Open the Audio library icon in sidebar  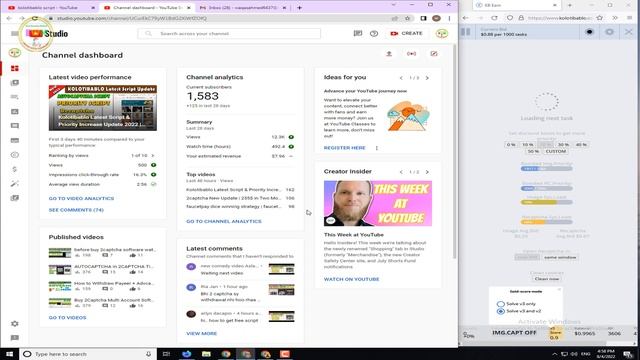[15, 198]
